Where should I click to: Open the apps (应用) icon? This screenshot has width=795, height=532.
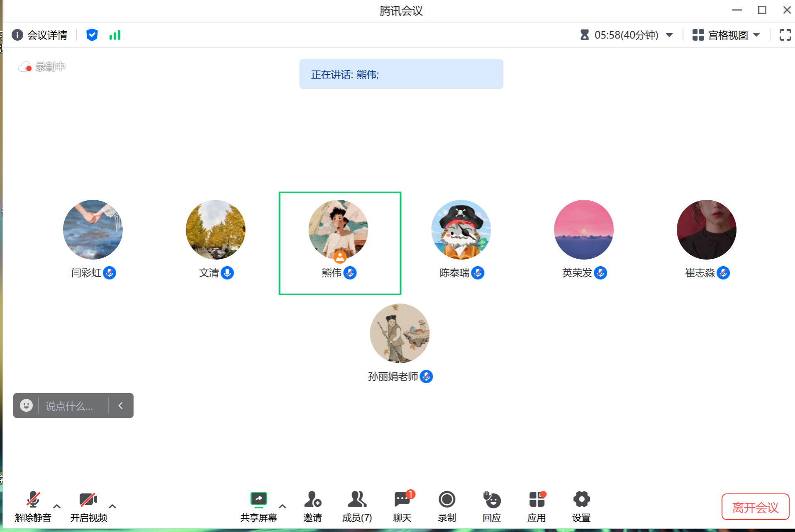pyautogui.click(x=537, y=506)
